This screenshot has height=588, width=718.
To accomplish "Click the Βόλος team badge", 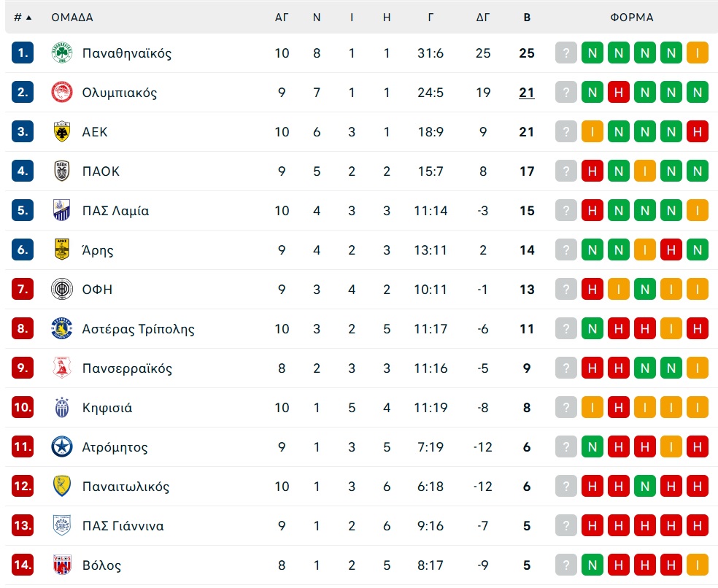I will click(62, 565).
